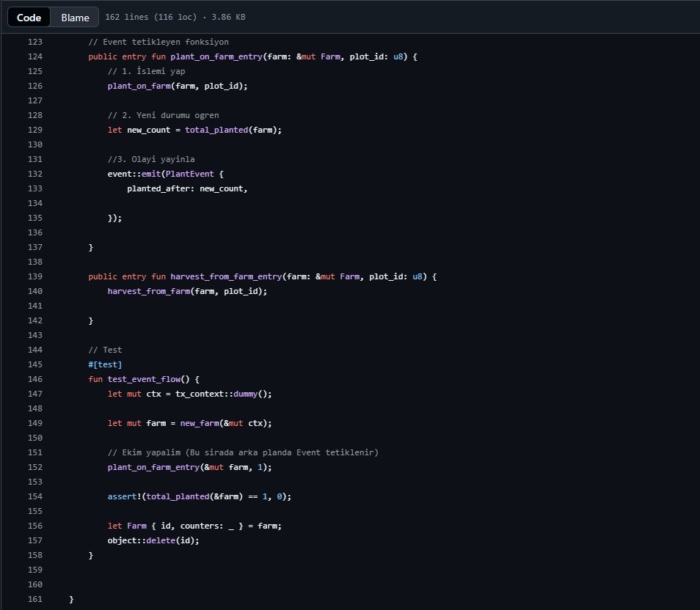Select line number 157
This screenshot has width=700, height=610.
(x=34, y=540)
